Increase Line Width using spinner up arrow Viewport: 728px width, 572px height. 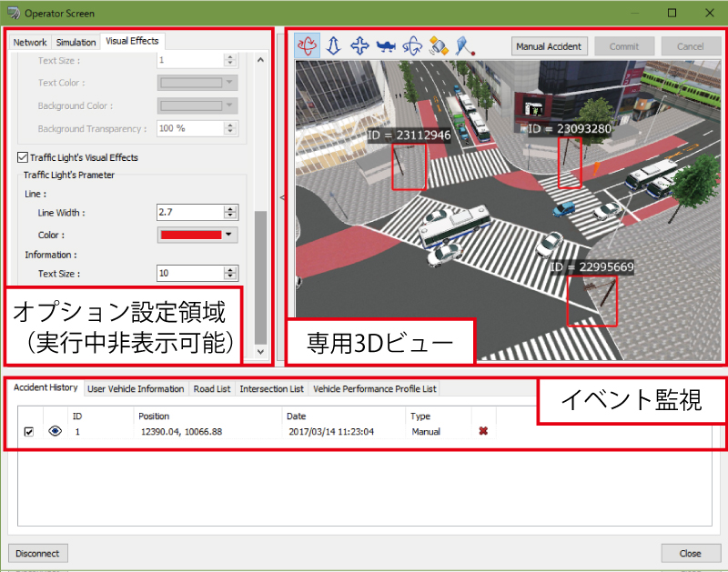(x=230, y=208)
